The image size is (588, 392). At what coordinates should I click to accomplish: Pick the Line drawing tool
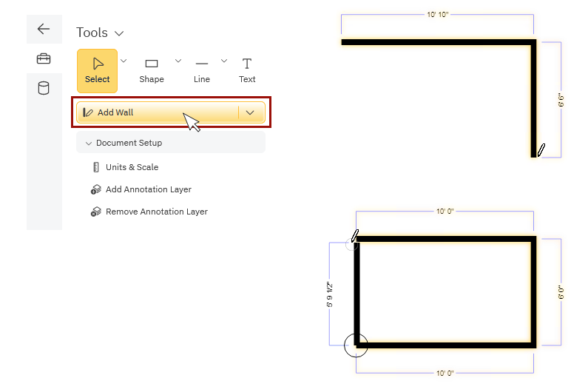click(202, 70)
